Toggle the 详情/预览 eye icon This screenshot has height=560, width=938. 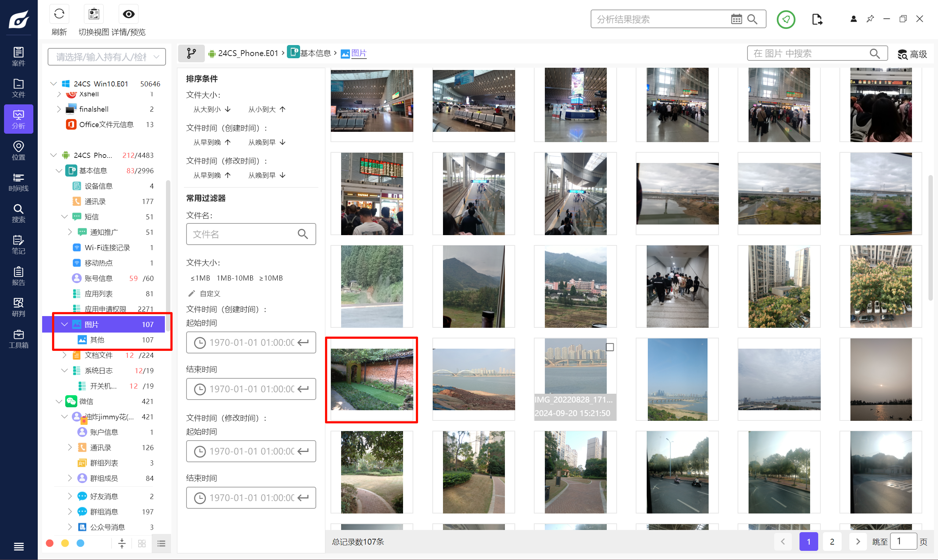(128, 14)
